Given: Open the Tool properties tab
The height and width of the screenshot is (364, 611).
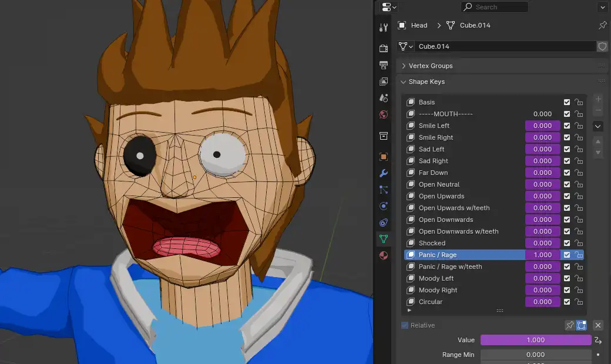Looking at the screenshot, I should tap(384, 27).
